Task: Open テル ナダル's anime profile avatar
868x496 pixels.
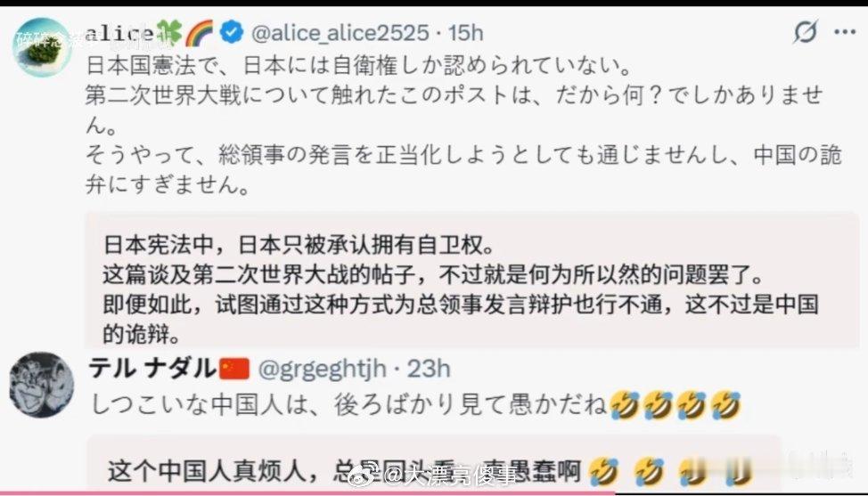Action: tap(42, 385)
